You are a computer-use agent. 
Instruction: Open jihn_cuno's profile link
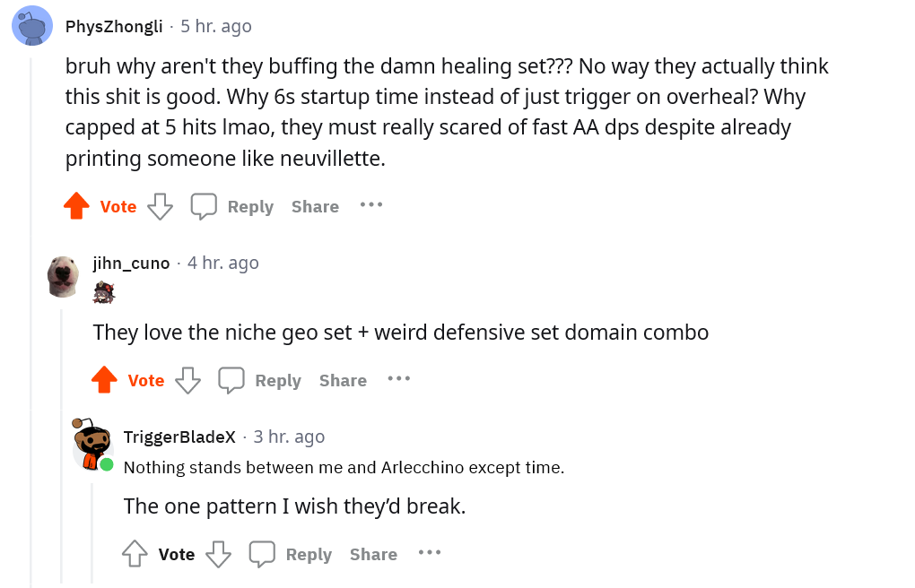pyautogui.click(x=131, y=263)
